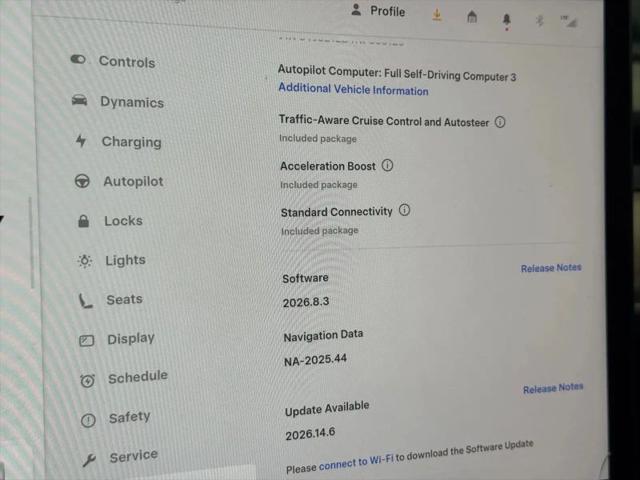Click the padlock Locks icon
The height and width of the screenshot is (480, 640).
tap(83, 221)
